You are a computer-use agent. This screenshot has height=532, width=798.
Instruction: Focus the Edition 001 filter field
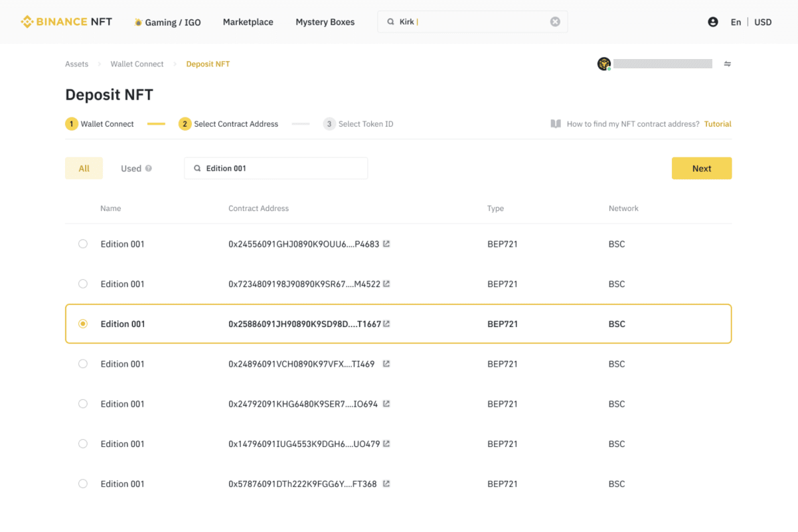pyautogui.click(x=276, y=168)
